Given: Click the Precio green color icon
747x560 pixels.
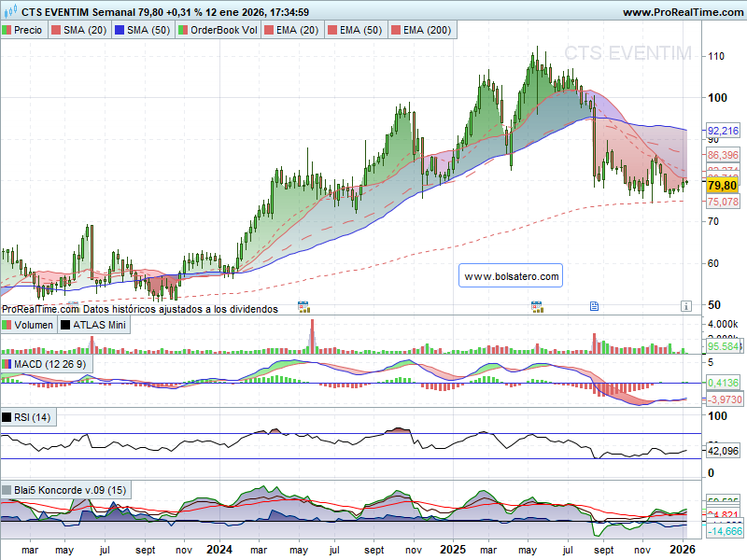Looking at the screenshot, I should 7,30.
